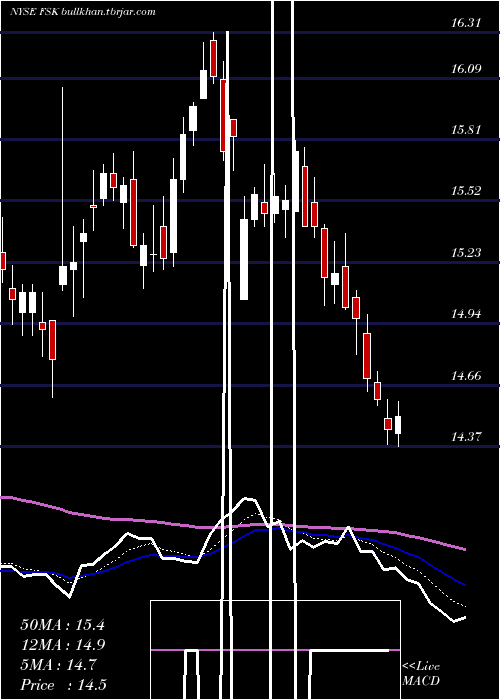Image resolution: width=500 pixels, height=700 pixels.
Task: Click the 14.37 price axis label
Action: pos(466,436)
